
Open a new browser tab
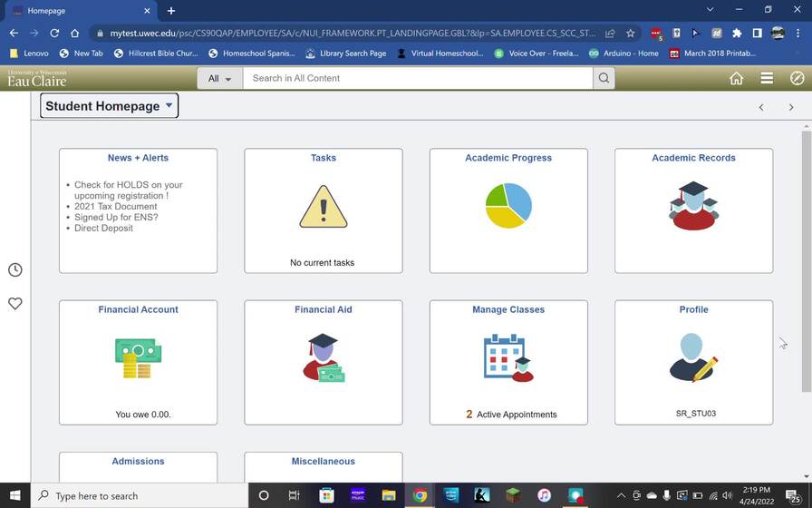point(171,11)
